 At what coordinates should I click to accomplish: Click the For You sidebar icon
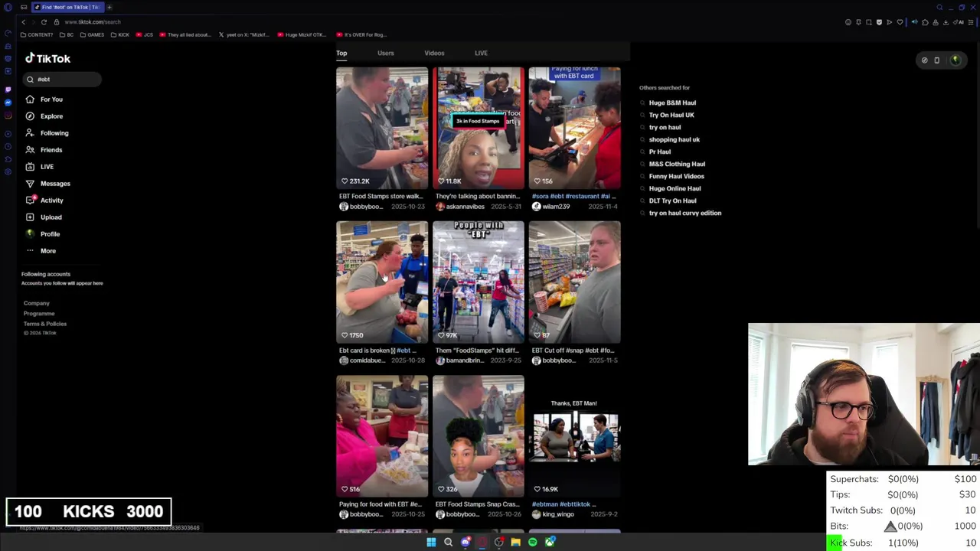pos(30,99)
